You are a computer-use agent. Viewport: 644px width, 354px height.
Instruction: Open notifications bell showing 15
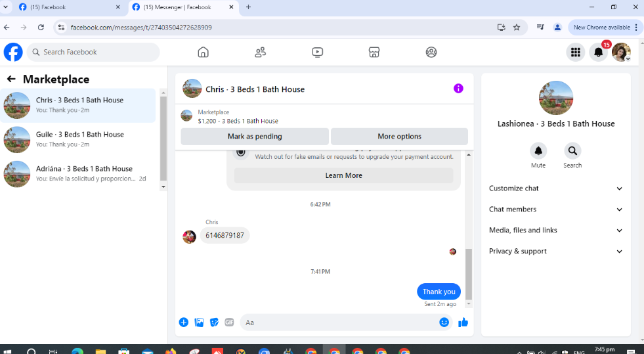pyautogui.click(x=599, y=52)
